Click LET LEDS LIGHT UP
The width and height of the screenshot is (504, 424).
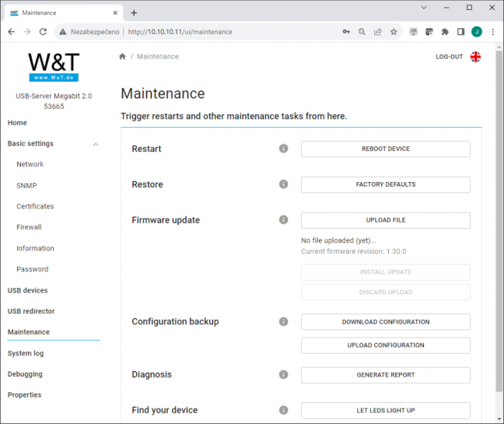point(386,411)
